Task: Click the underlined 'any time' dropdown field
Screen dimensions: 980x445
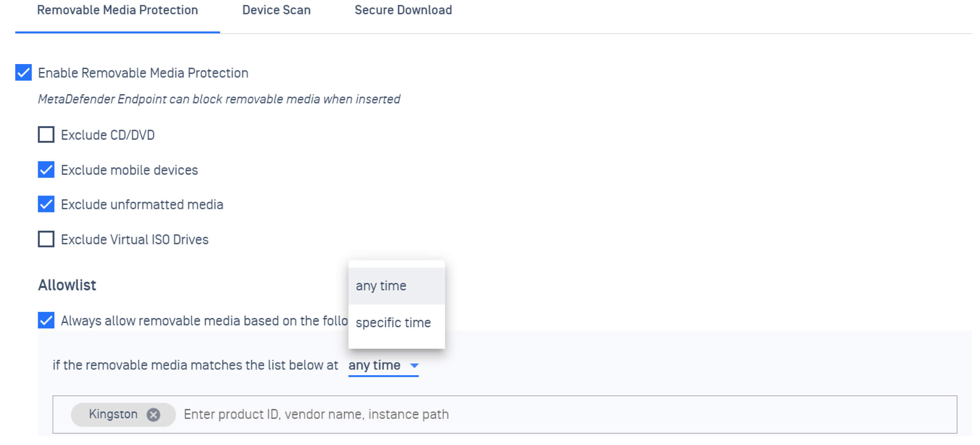Action: [x=374, y=365]
